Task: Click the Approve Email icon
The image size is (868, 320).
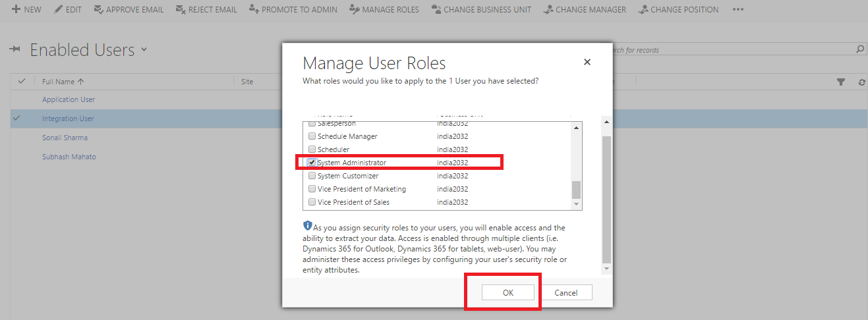Action: pos(98,10)
